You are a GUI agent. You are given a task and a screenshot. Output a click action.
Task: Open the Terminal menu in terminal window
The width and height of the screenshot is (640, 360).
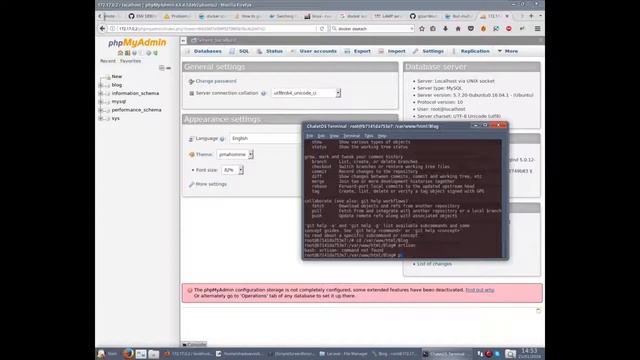click(x=351, y=136)
